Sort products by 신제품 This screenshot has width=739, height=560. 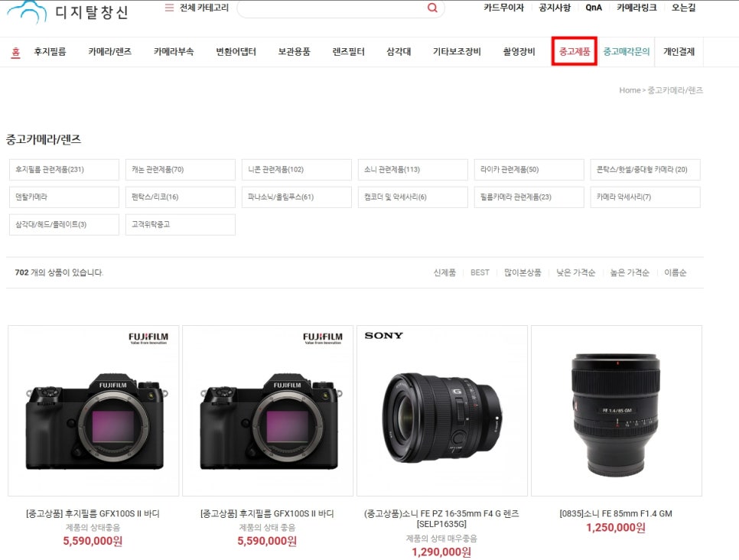click(444, 272)
